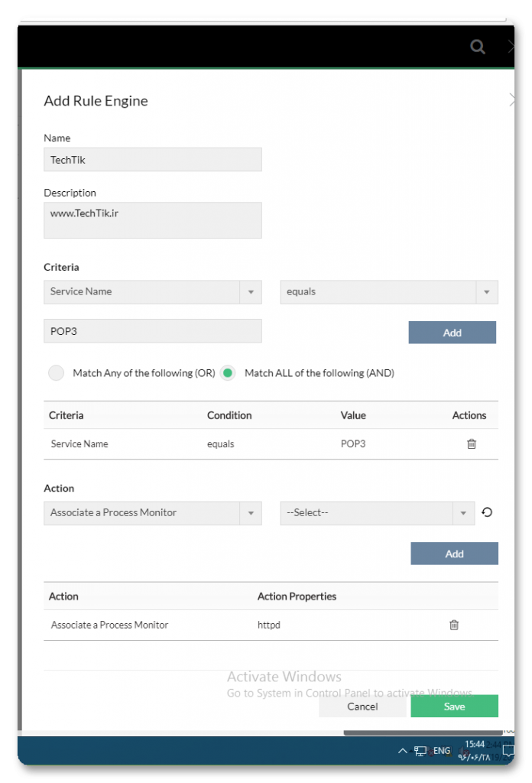
Task: Open the ENG language indicator
Action: 440,751
